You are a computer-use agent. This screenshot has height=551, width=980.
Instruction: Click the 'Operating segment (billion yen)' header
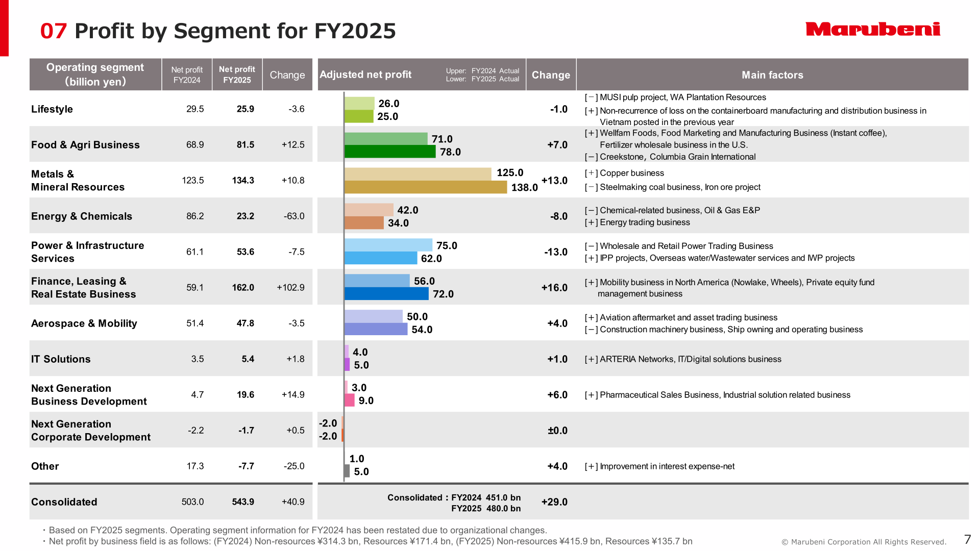point(95,74)
